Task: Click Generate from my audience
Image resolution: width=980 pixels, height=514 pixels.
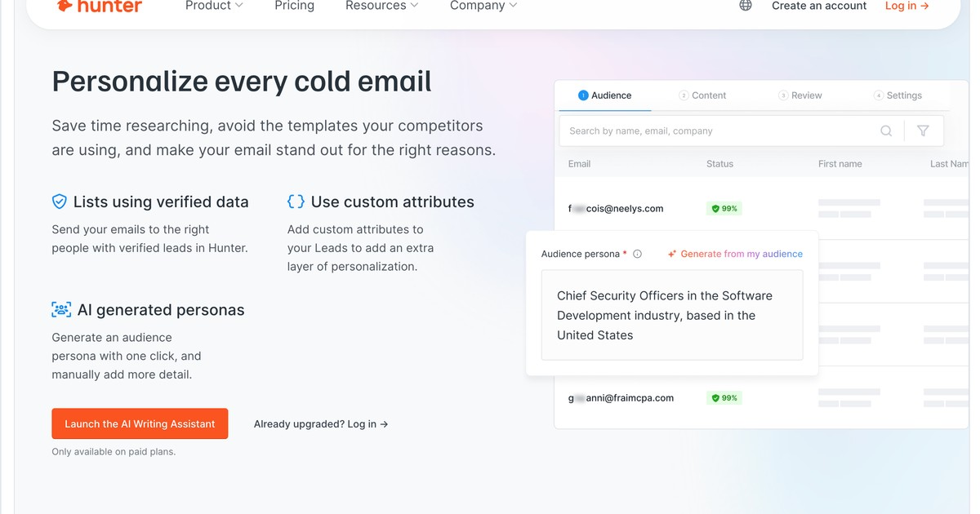Action: coord(742,254)
